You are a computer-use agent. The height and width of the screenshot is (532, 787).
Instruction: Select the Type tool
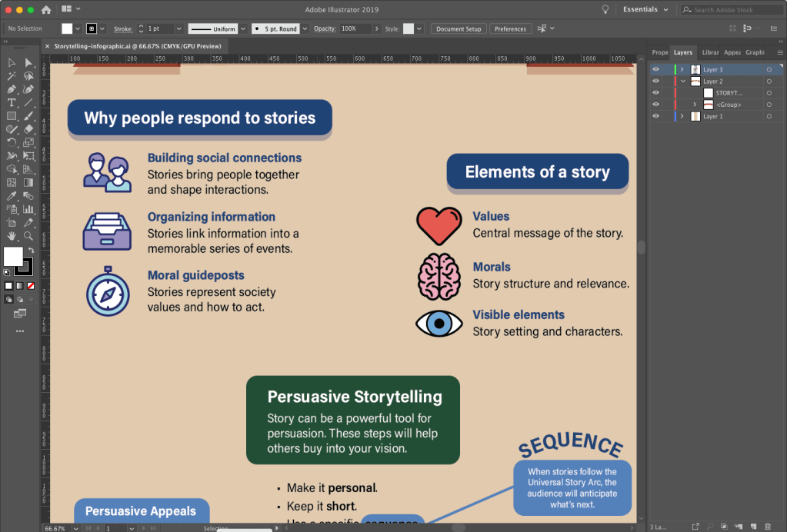coord(12,102)
